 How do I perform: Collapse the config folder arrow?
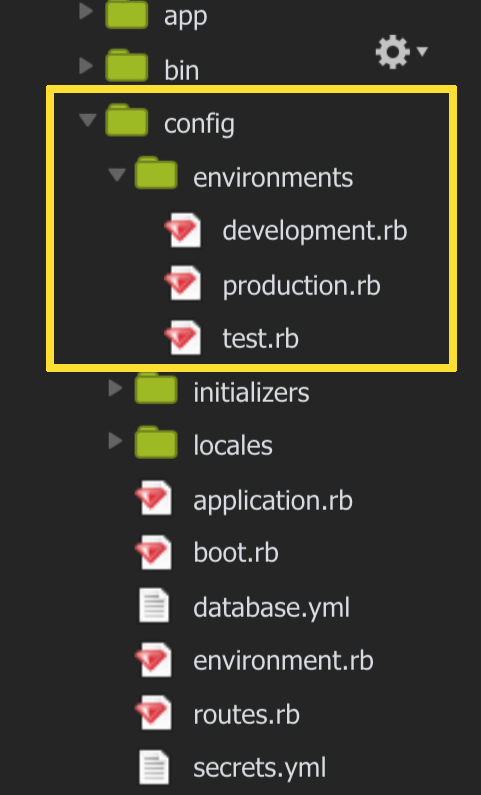[x=87, y=120]
